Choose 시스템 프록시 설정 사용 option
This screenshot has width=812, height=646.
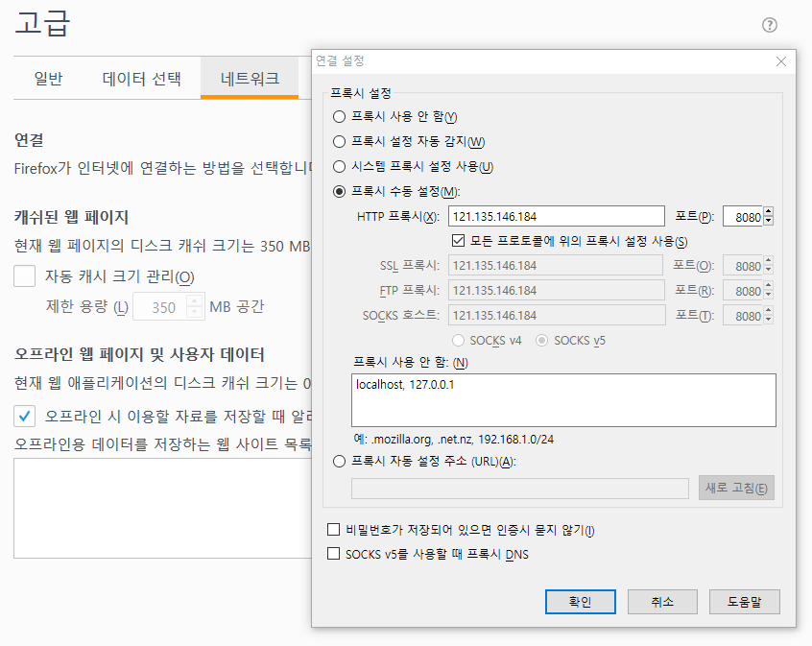click(x=339, y=166)
